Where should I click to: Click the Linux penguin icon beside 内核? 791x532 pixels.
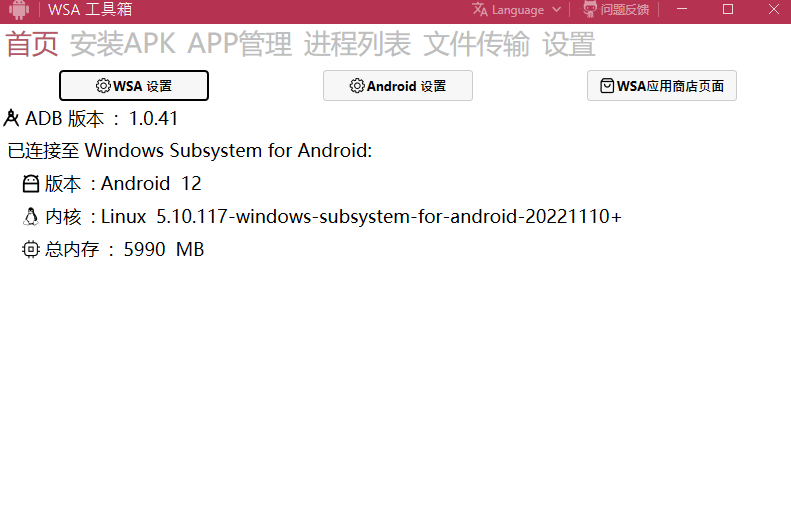31,217
